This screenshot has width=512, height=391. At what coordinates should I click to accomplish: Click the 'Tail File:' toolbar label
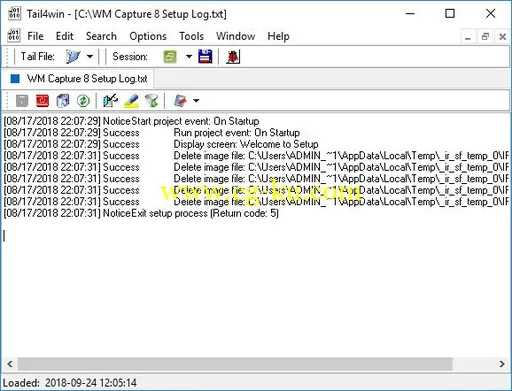click(x=37, y=56)
